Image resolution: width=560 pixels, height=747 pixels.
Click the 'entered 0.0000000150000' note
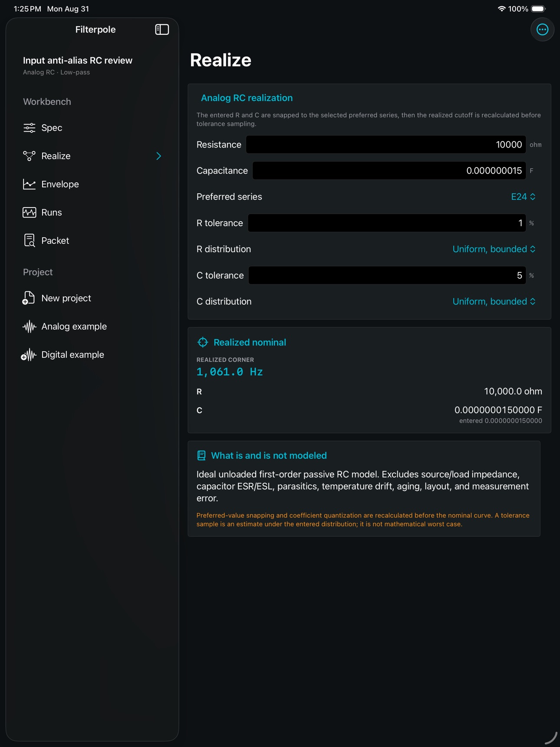tap(501, 421)
